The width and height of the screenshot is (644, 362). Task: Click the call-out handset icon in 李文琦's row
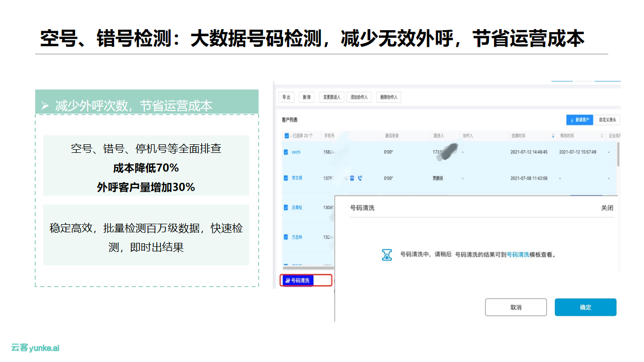point(360,178)
